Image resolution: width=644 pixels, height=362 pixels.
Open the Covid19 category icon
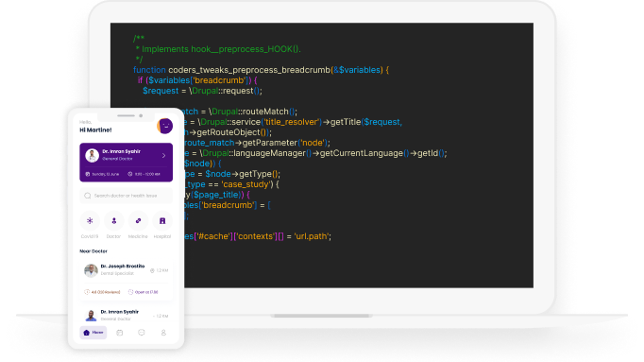[x=90, y=221]
